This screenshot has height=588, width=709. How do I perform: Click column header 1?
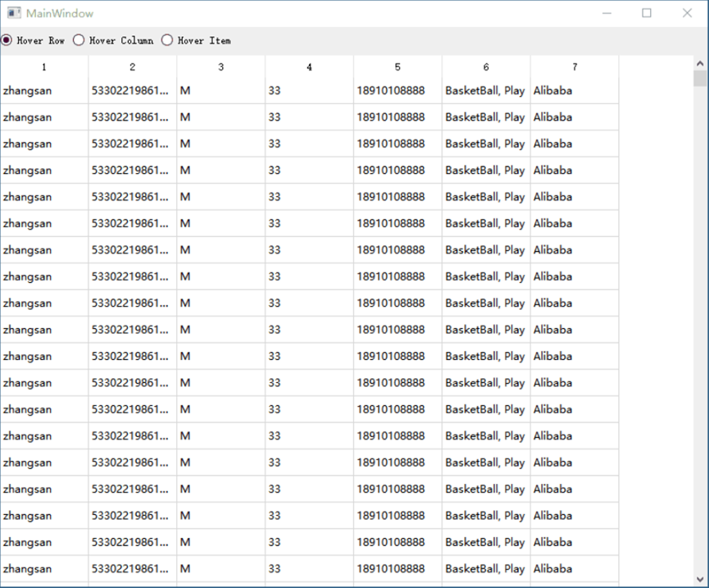point(44,67)
